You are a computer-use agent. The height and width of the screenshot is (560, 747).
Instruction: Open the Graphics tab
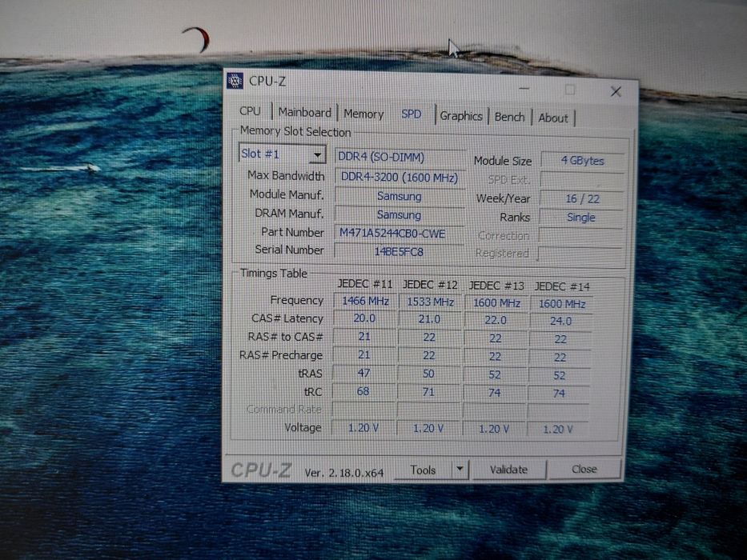click(x=460, y=116)
